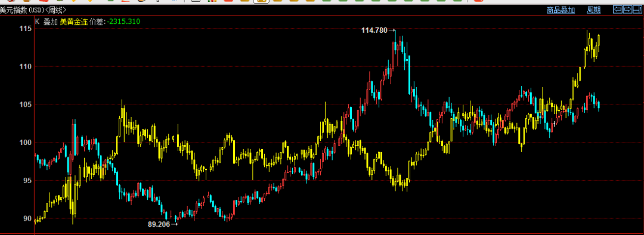Select the yellow 美黄金连 overlay name

pyautogui.click(x=74, y=21)
